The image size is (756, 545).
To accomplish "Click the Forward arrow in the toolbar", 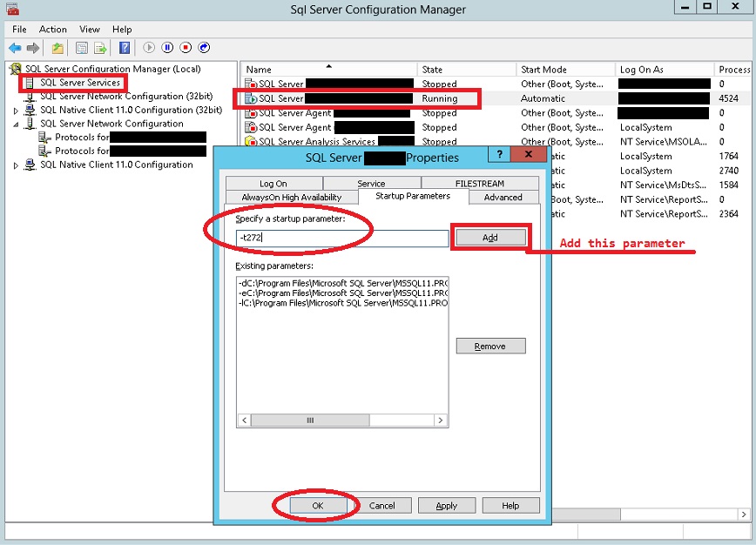I will click(x=33, y=48).
